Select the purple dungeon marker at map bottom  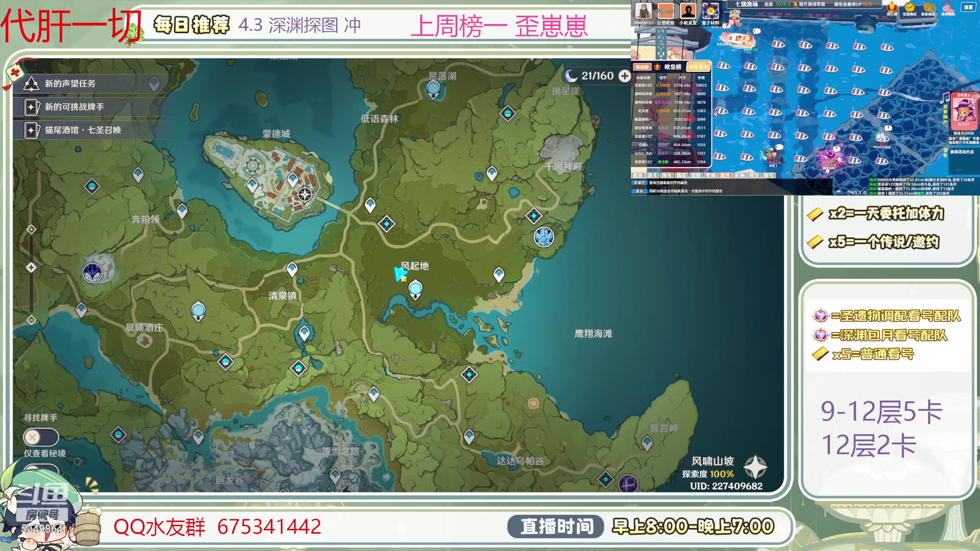pyautogui.click(x=628, y=484)
